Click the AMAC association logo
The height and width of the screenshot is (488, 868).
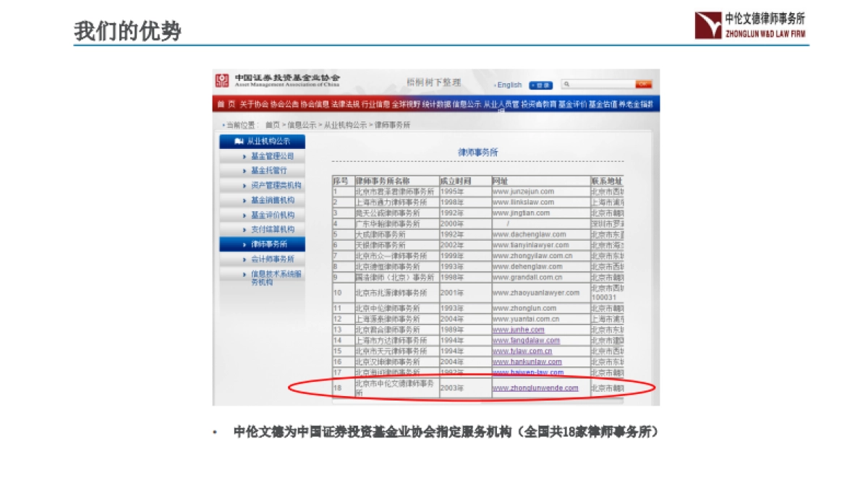click(222, 81)
